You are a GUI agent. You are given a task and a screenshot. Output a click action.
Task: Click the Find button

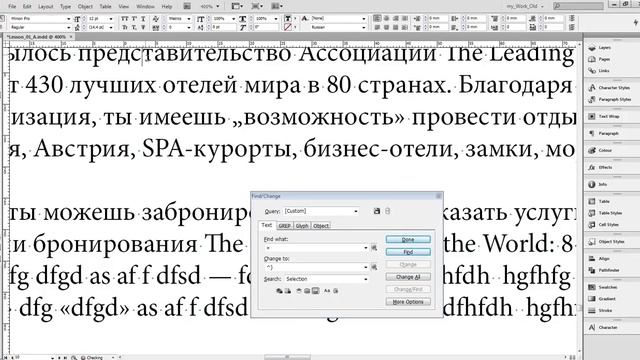(408, 252)
